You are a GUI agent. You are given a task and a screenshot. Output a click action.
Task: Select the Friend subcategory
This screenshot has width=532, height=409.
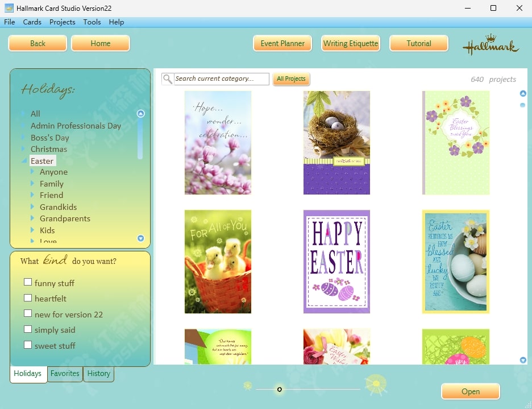click(x=51, y=195)
